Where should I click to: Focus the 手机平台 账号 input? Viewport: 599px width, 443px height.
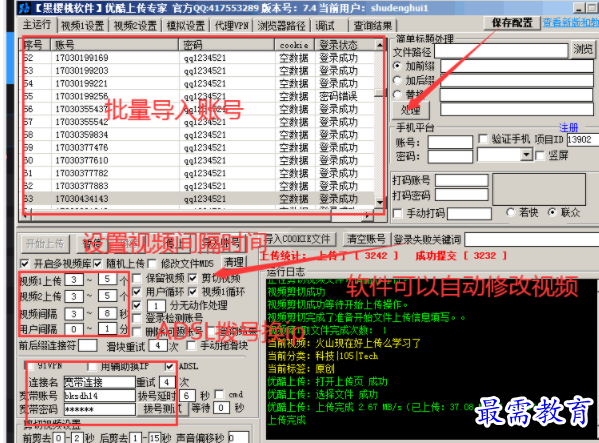coord(450,142)
